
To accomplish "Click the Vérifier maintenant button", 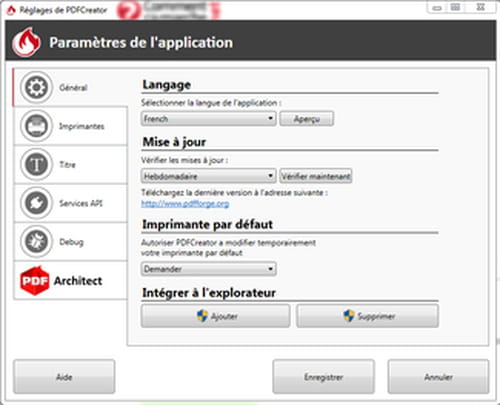I will click(x=316, y=176).
